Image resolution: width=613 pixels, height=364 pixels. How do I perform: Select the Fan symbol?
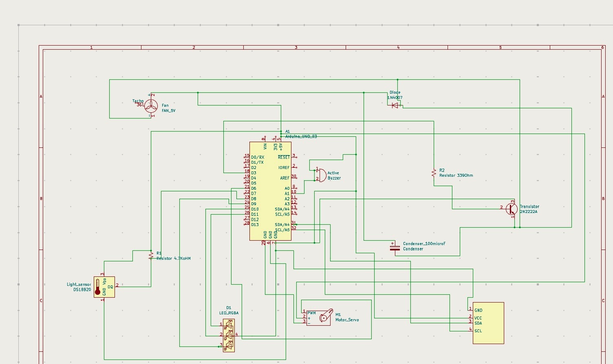[151, 106]
